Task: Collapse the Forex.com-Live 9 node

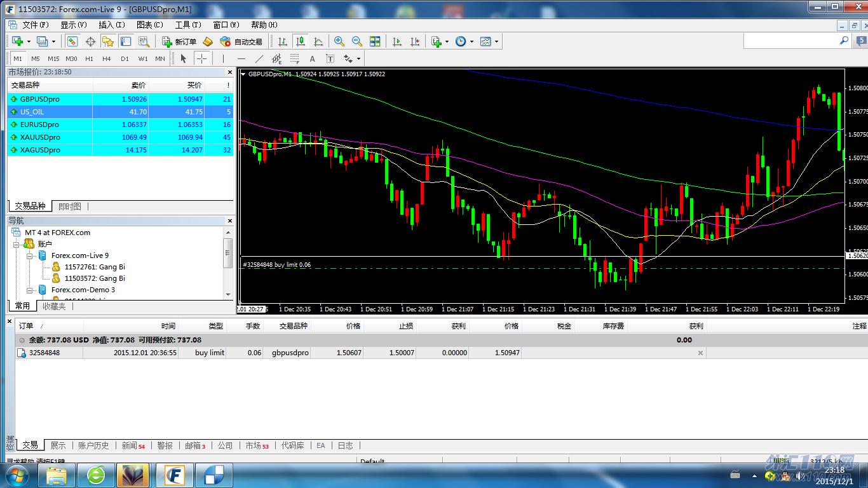Action: click(29, 255)
